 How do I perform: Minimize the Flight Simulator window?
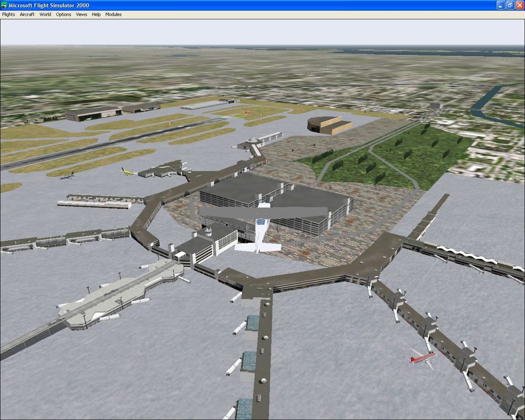(x=500, y=5)
